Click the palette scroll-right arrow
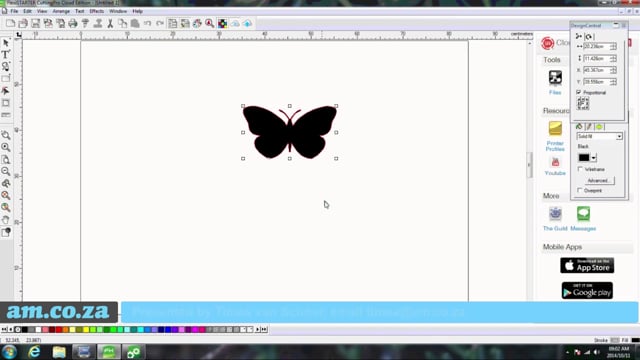 [258, 329]
